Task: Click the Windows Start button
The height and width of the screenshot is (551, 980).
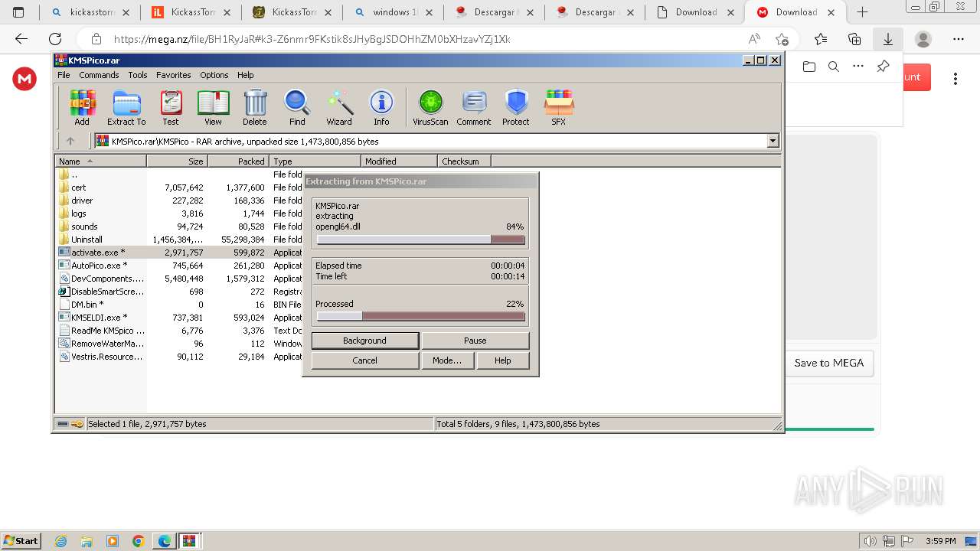Action: (x=21, y=541)
